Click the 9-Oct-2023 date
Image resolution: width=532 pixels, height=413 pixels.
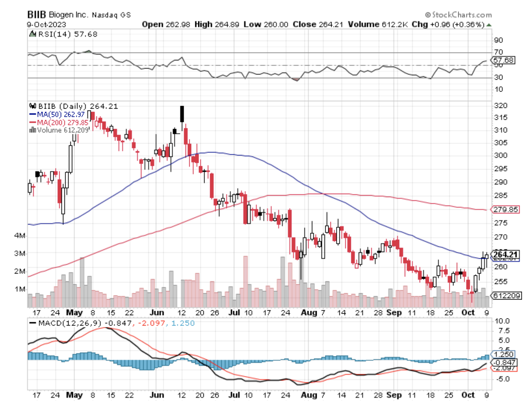pyautogui.click(x=46, y=24)
